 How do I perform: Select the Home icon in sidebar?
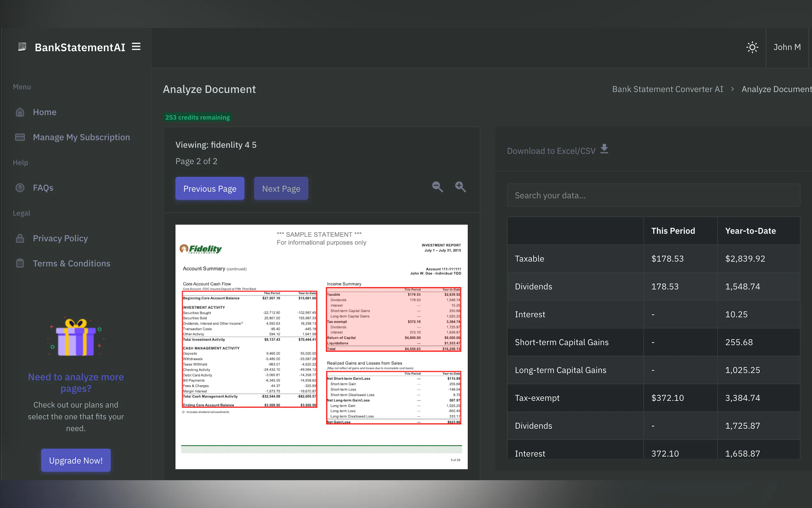[20, 112]
